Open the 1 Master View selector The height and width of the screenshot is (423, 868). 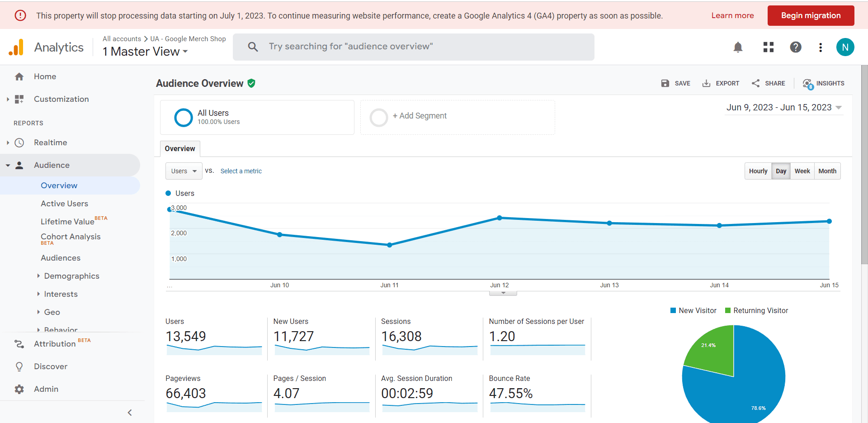tap(144, 52)
